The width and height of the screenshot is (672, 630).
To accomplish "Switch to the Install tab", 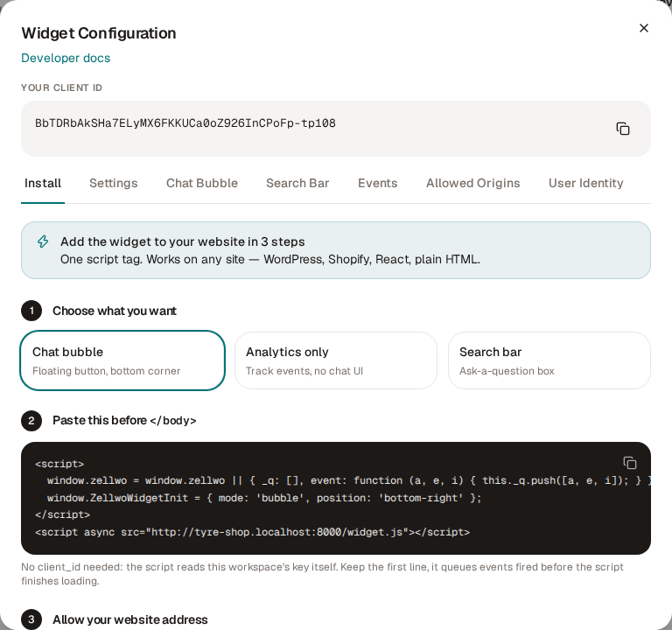I will 43,184.
